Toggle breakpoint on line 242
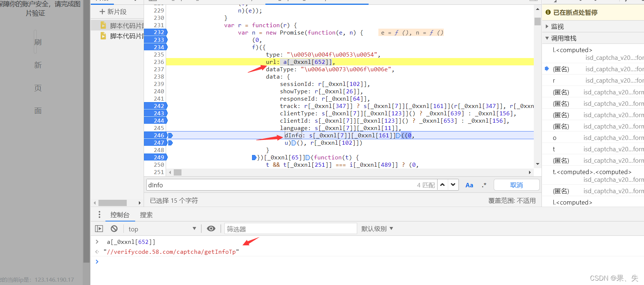This screenshot has height=285, width=644. pos(156,106)
